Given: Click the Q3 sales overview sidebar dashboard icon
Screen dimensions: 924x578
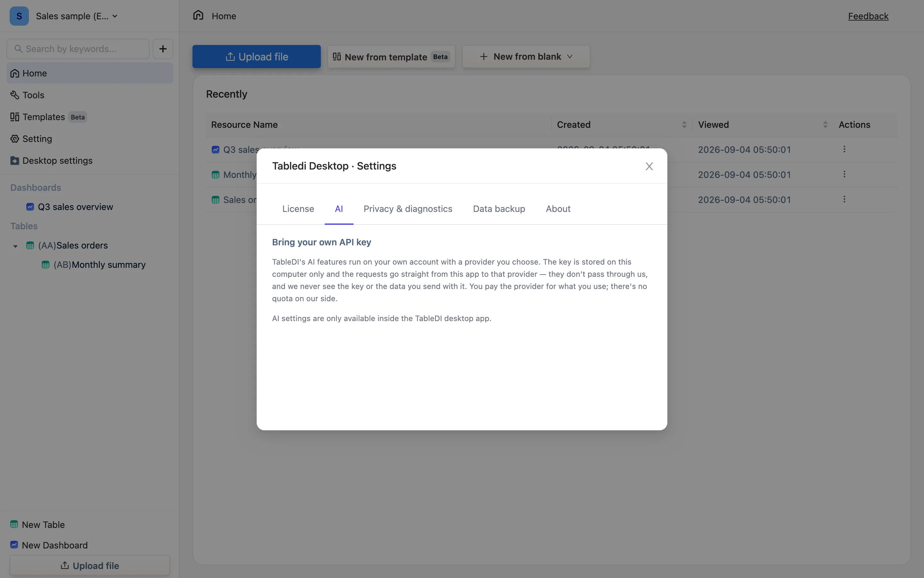Looking at the screenshot, I should coord(30,207).
